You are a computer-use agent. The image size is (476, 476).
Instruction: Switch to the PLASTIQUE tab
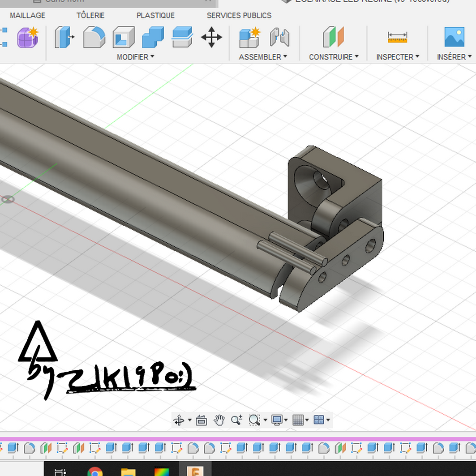click(x=156, y=16)
